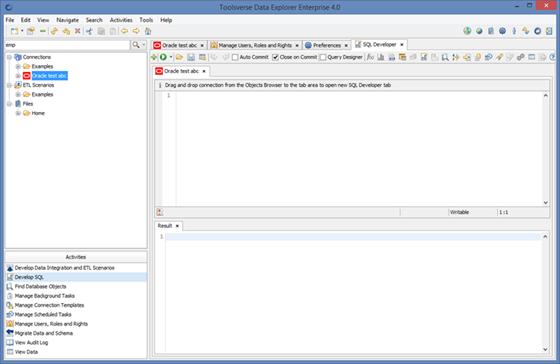Click the green plus add icon in SQL toolbar
This screenshot has width=560, height=364.
point(154,57)
